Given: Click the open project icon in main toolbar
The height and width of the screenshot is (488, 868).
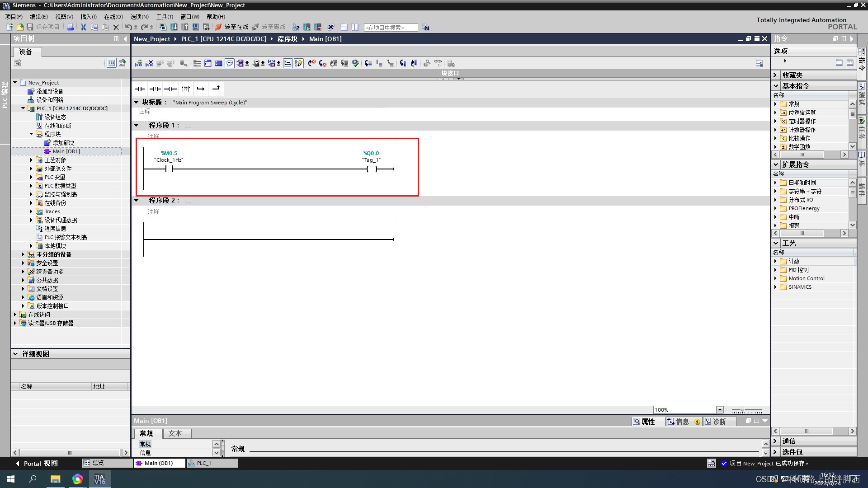Looking at the screenshot, I should pos(20,27).
